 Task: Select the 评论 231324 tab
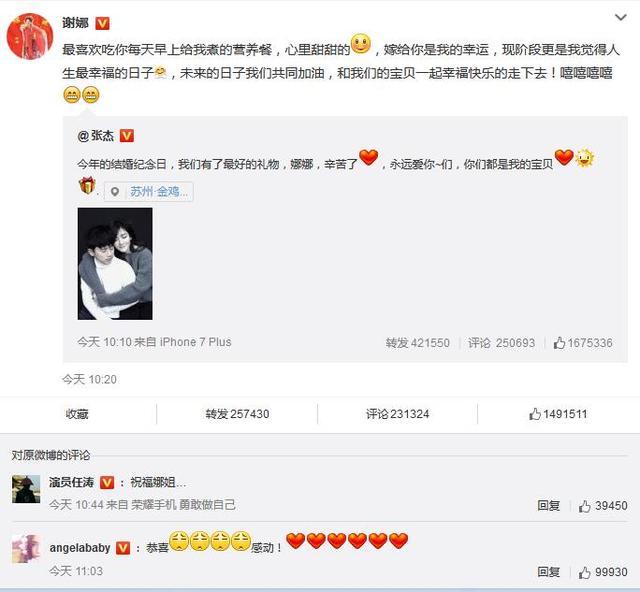point(398,414)
